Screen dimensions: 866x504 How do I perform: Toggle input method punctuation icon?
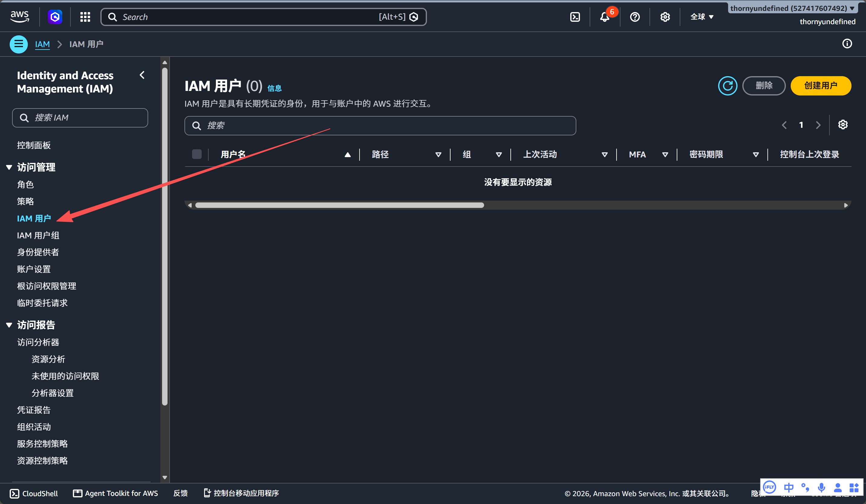pyautogui.click(x=805, y=487)
